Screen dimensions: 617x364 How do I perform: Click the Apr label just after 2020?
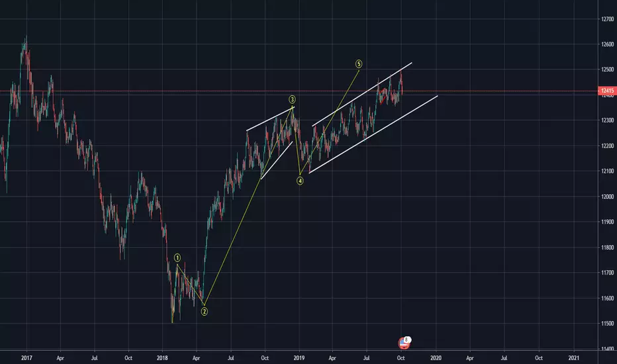coord(469,357)
